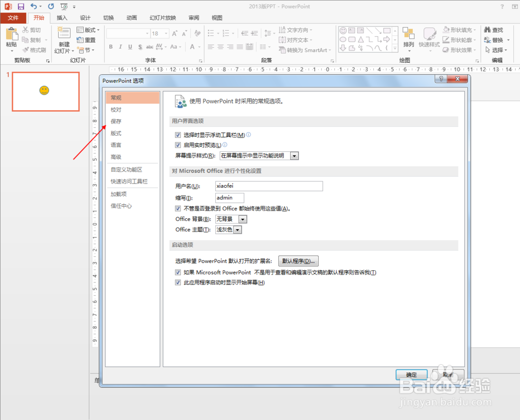520x420 pixels.
Task: Toggle Bold formatting button
Action: [111, 47]
